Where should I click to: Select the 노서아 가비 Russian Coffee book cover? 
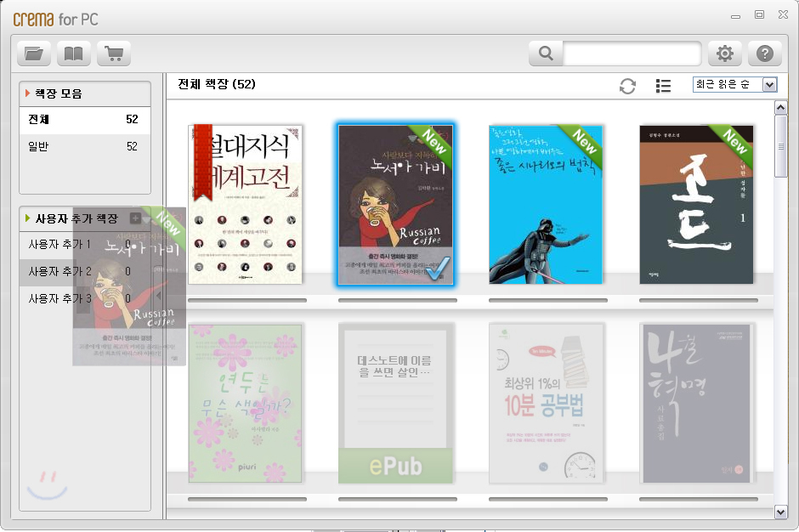(x=395, y=204)
